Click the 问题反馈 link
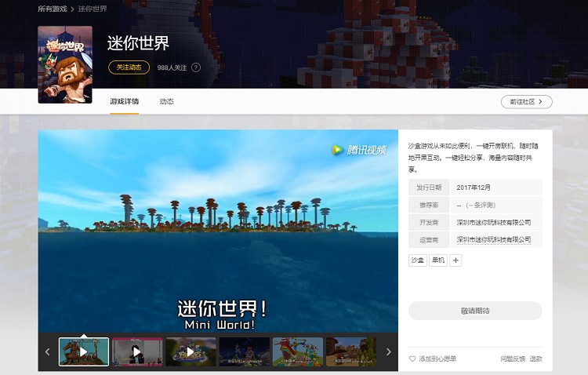This screenshot has width=588, height=375. (x=513, y=359)
